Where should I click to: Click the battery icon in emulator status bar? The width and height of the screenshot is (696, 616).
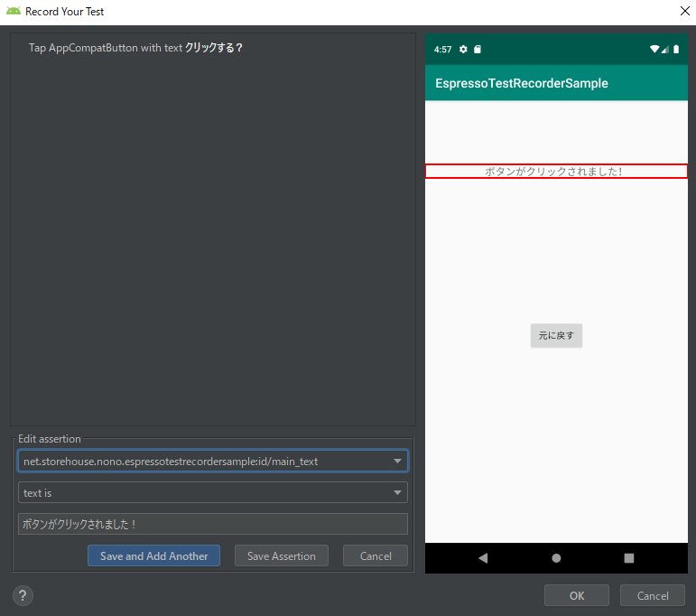676,50
